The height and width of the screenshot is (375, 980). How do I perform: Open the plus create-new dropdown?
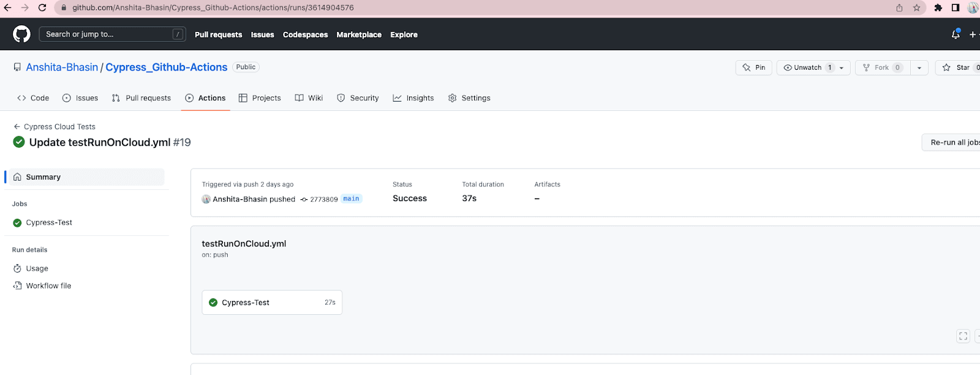pos(973,34)
